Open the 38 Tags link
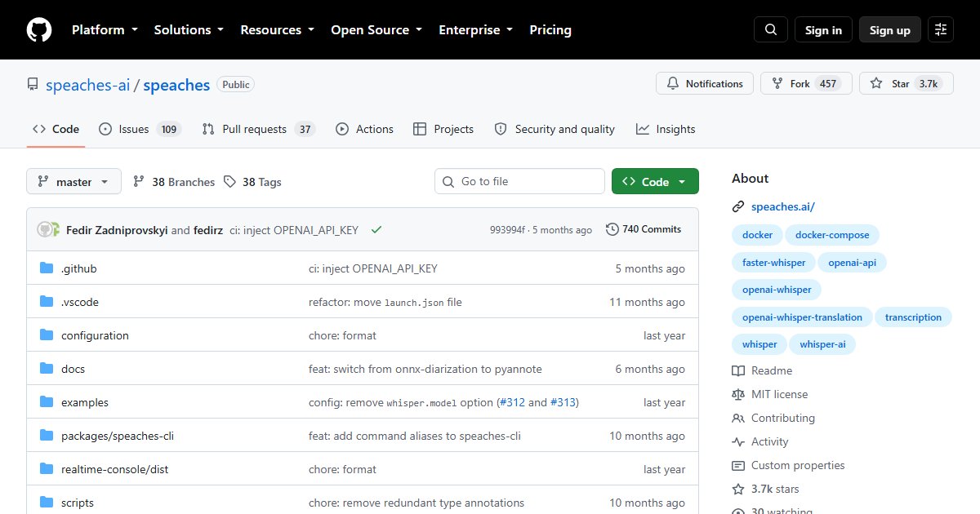The height and width of the screenshot is (514, 980). [252, 182]
